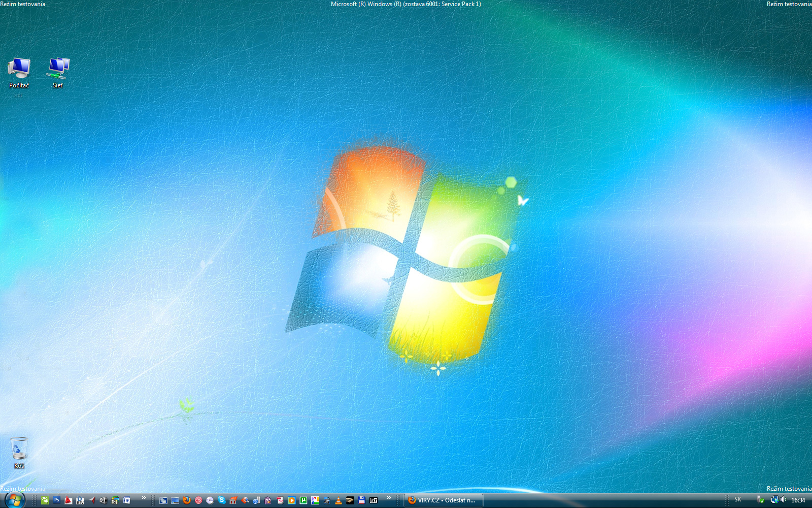Expand the second toolbar overflow chevron
This screenshot has height=508, width=812.
389,498
